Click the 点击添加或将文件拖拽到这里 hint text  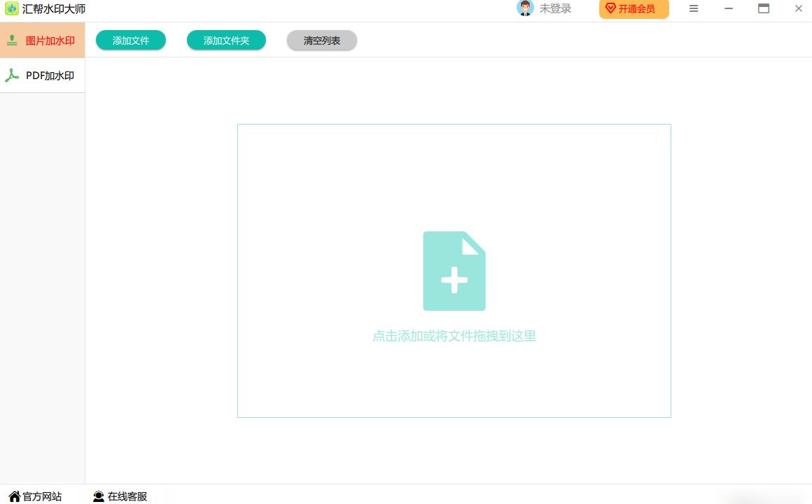[x=454, y=336]
